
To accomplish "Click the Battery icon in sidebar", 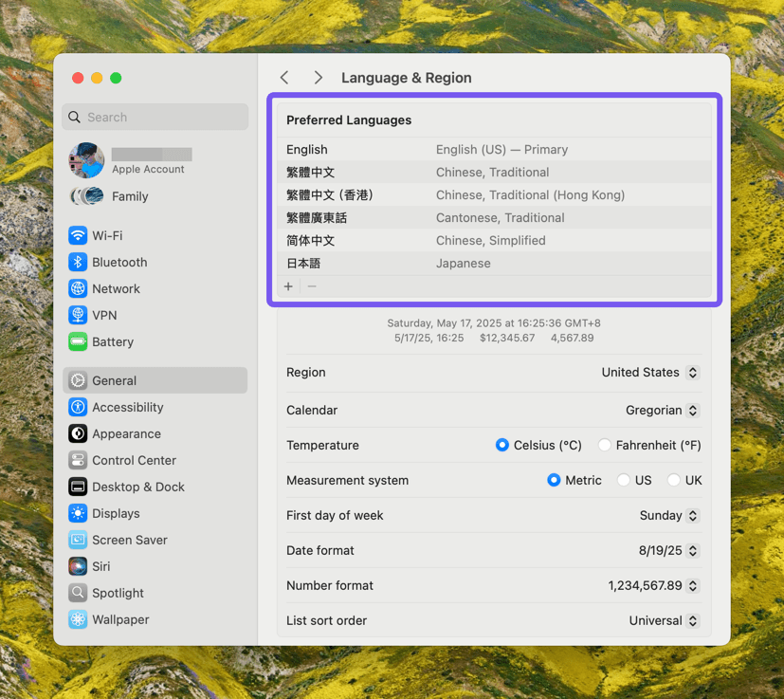I will (x=78, y=341).
